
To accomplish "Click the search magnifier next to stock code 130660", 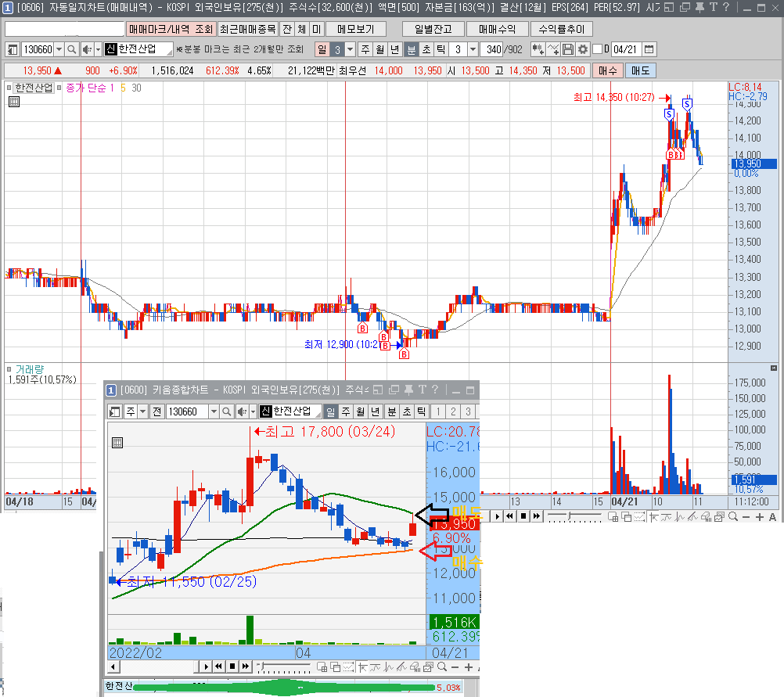I will click(71, 49).
